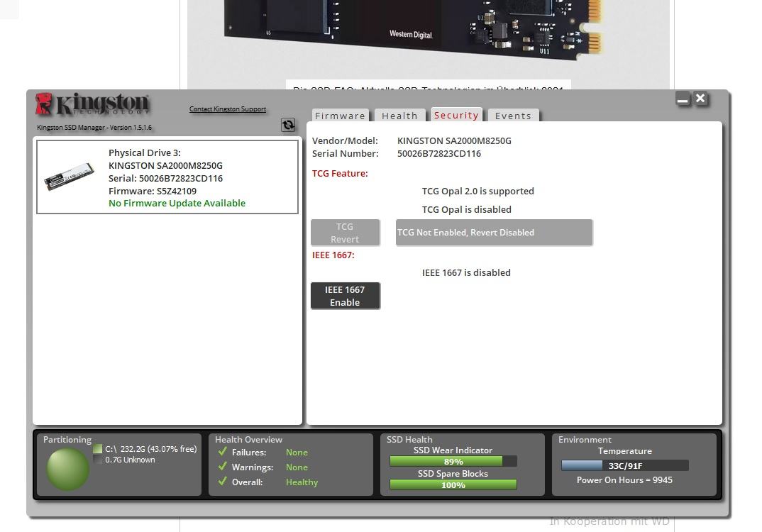The height and width of the screenshot is (532, 762).
Task: Click the Firmware: S5Z42109 text
Action: 153,191
